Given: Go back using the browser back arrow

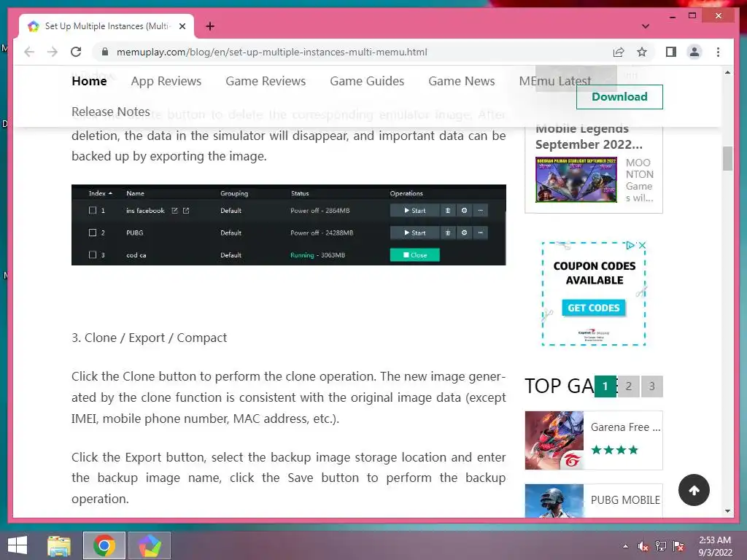Looking at the screenshot, I should click(x=29, y=52).
